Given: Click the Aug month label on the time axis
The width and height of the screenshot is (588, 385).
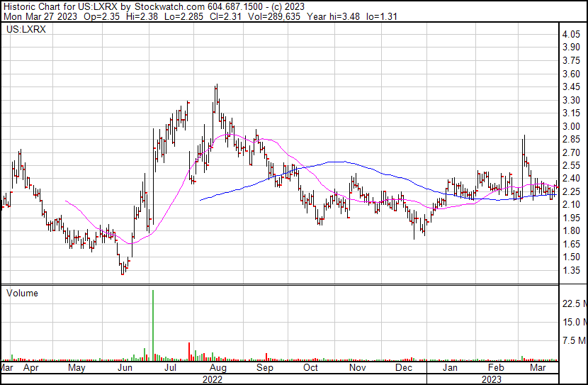Looking at the screenshot, I should 217,369.
